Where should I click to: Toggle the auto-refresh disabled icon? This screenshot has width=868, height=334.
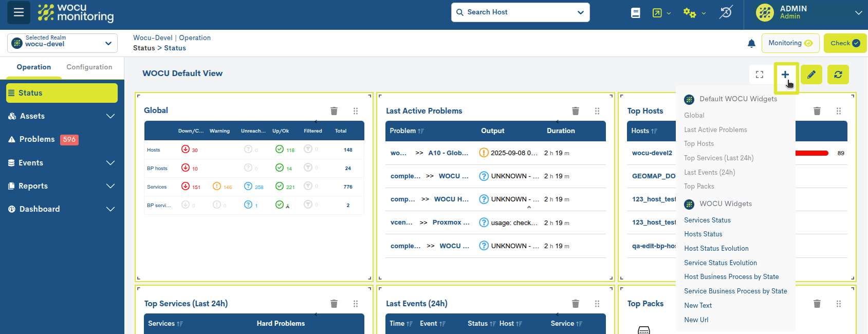click(x=726, y=12)
